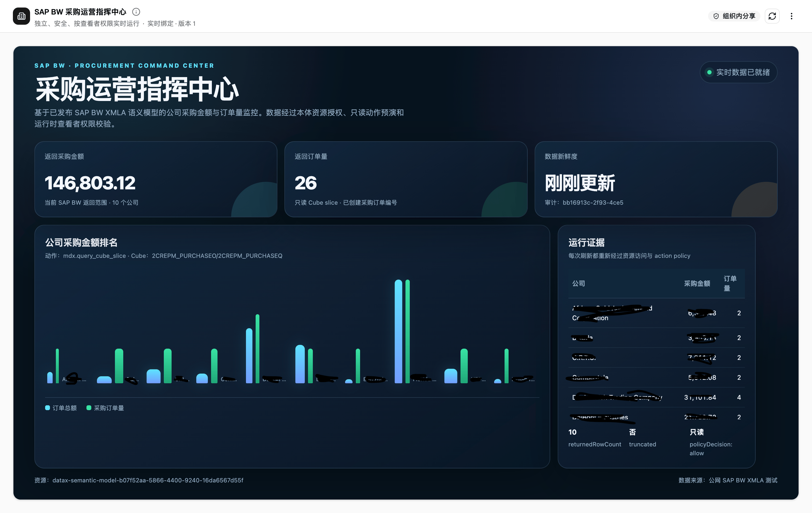Click the 采购金额 column header
The width and height of the screenshot is (812, 513).
point(697,283)
